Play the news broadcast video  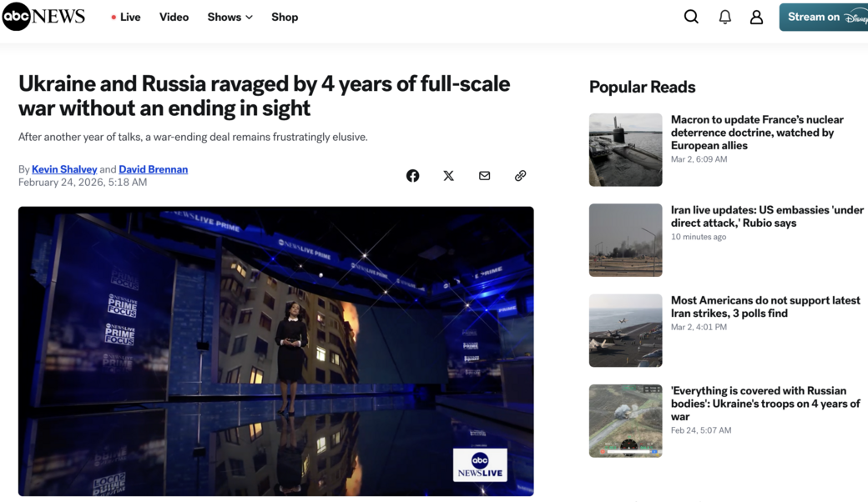[275, 350]
